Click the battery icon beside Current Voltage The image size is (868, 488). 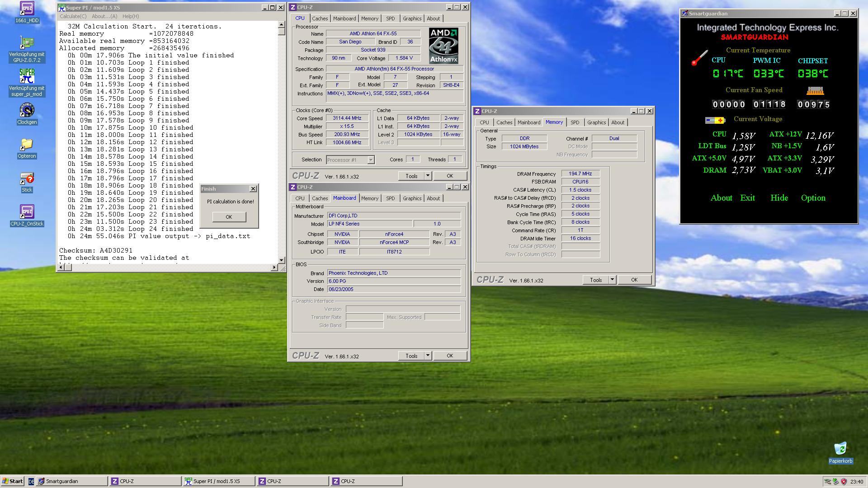715,120
